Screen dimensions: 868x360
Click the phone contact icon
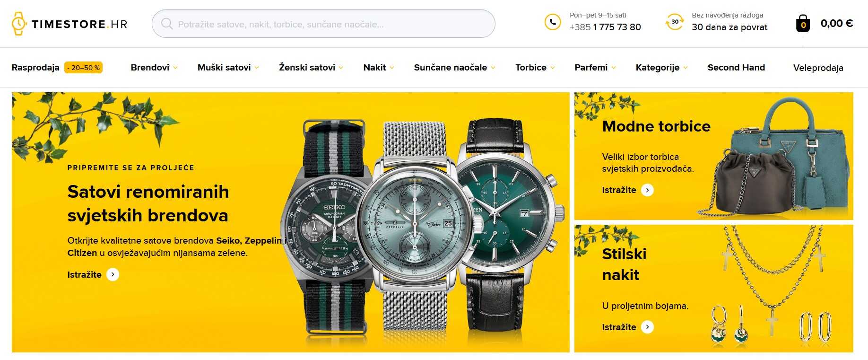(x=552, y=22)
